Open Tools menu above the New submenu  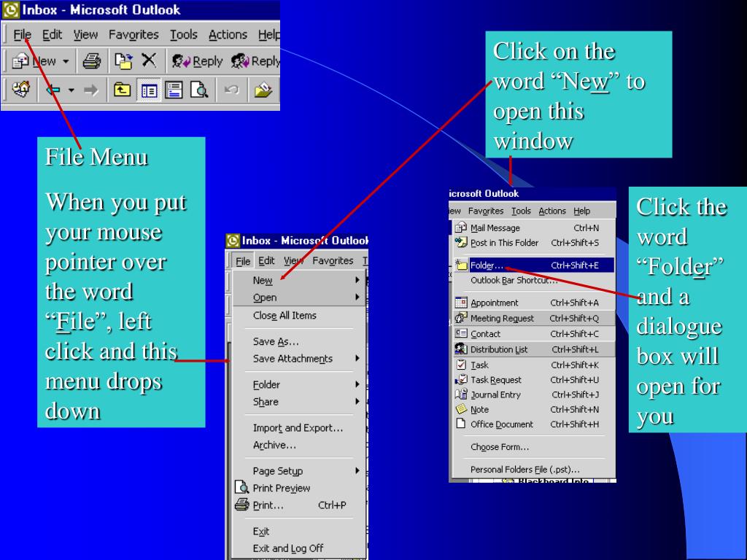(x=521, y=211)
